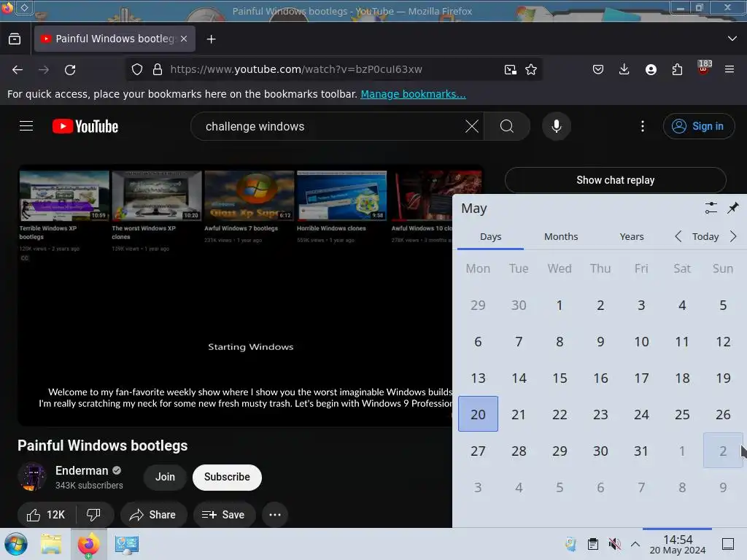This screenshot has height=560, width=747.
Task: Reload the current page
Action: coord(70,69)
